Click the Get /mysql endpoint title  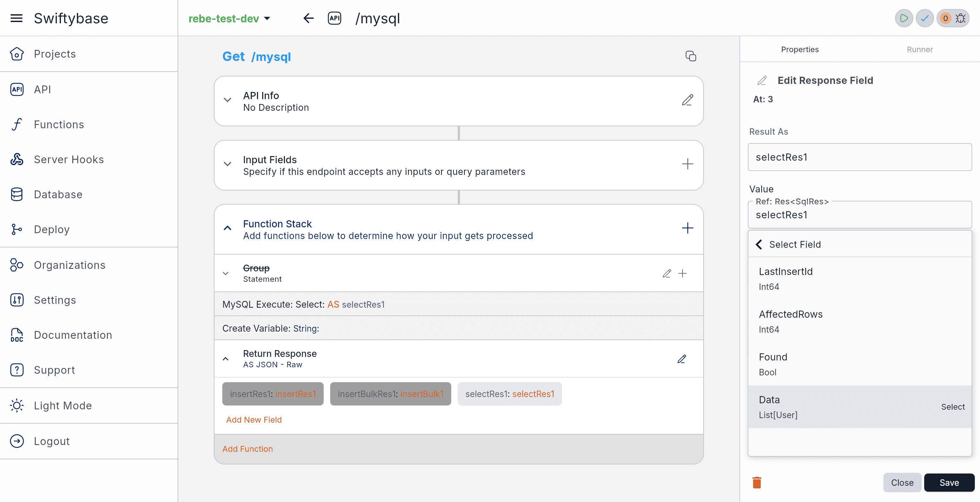[256, 57]
